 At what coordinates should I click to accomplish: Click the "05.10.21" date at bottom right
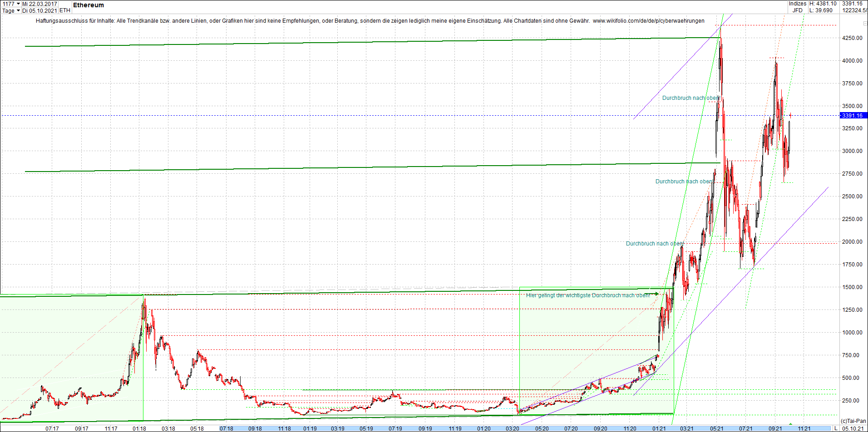click(x=853, y=427)
